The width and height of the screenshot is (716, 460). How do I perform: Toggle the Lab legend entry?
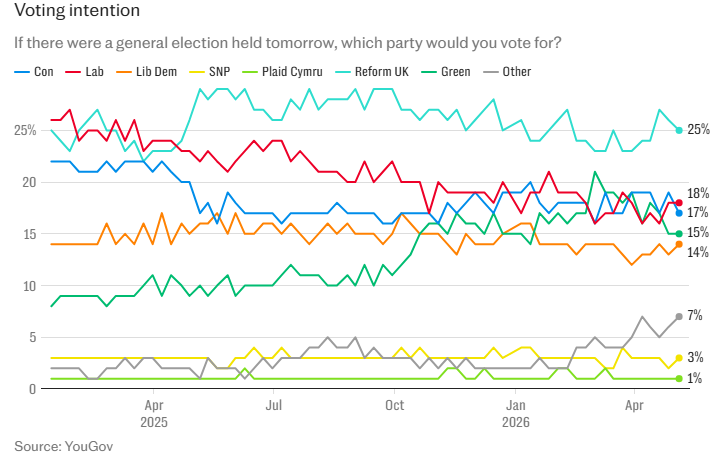84,72
